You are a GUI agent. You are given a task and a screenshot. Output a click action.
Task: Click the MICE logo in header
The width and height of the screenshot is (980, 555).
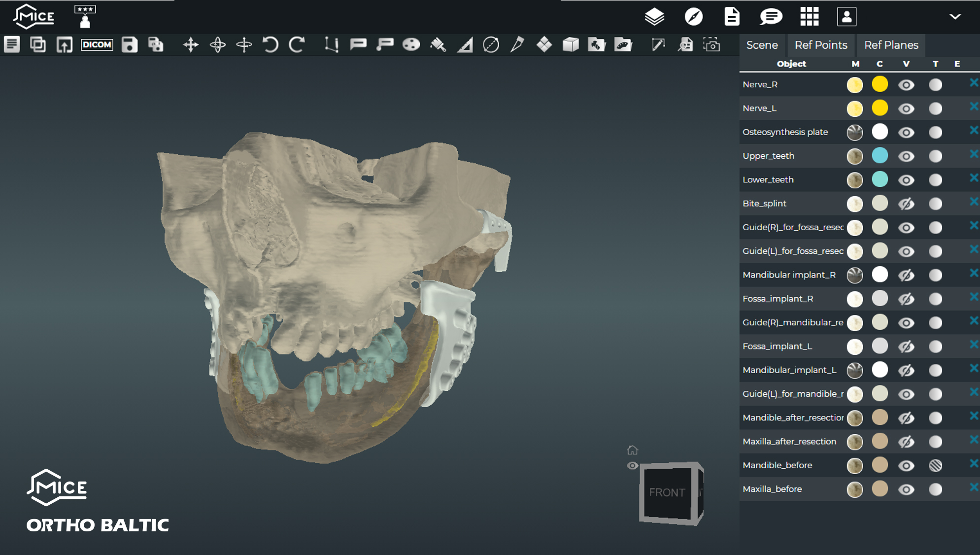tap(34, 17)
